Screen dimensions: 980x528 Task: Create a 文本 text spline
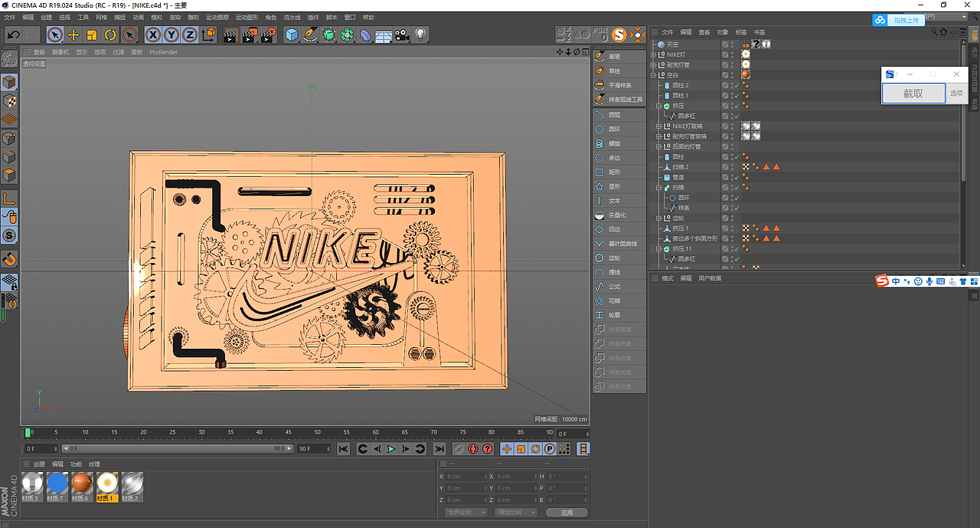pyautogui.click(x=619, y=201)
